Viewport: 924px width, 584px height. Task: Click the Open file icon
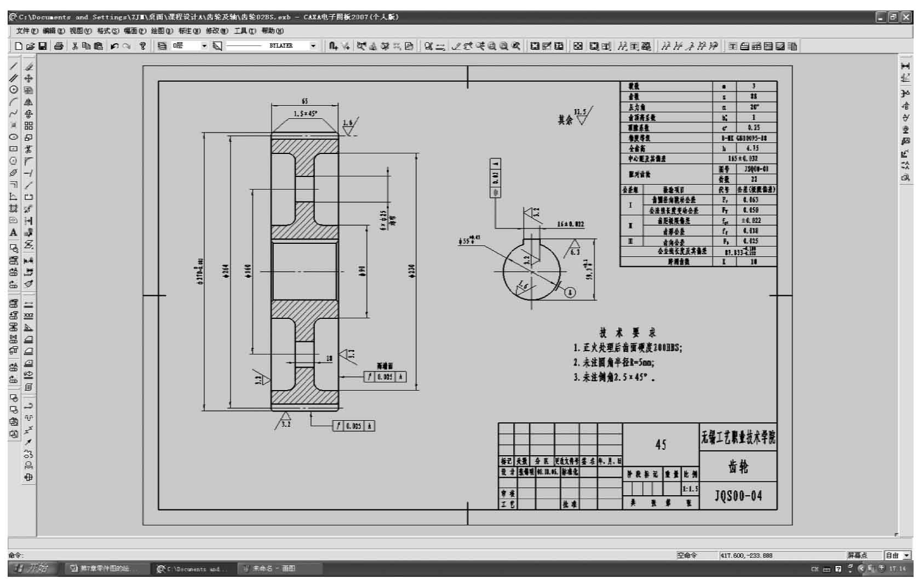pos(31,47)
